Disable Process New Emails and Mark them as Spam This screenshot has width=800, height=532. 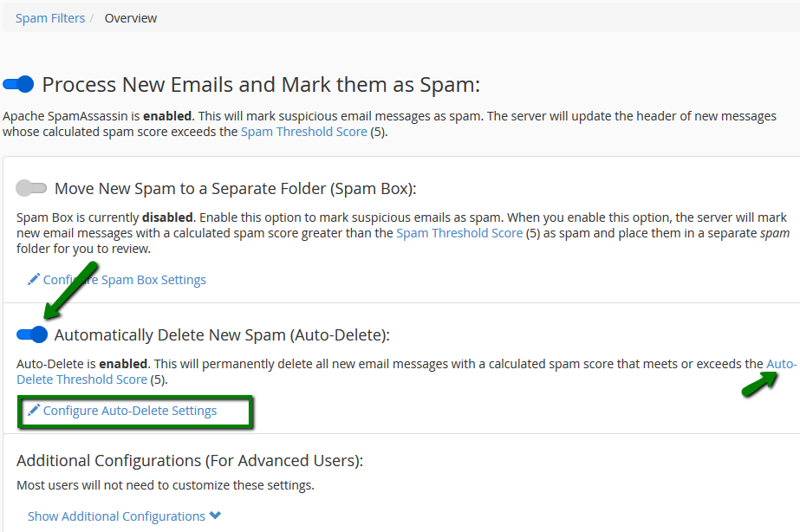[x=18, y=84]
